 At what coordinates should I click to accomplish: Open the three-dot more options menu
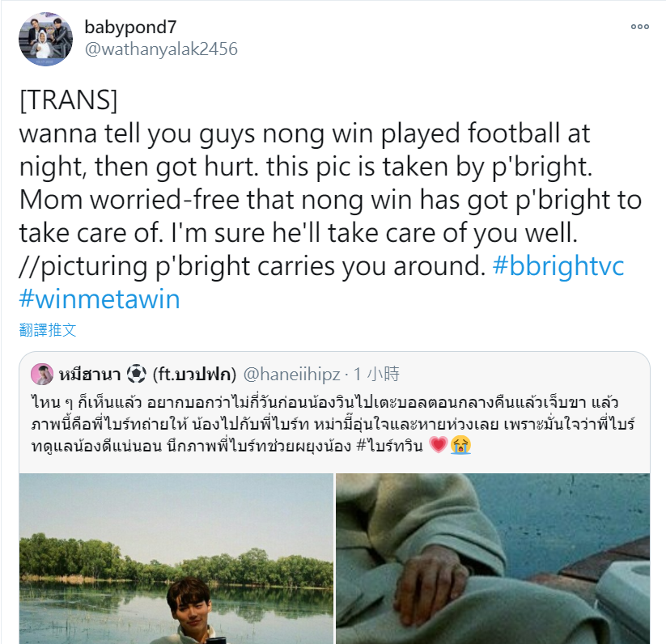click(x=639, y=27)
